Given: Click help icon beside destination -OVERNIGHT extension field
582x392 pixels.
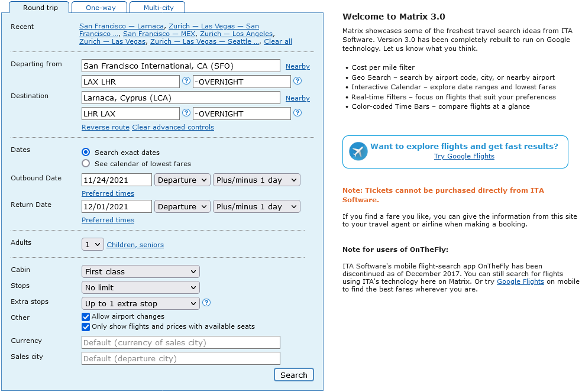Looking at the screenshot, I should (298, 113).
